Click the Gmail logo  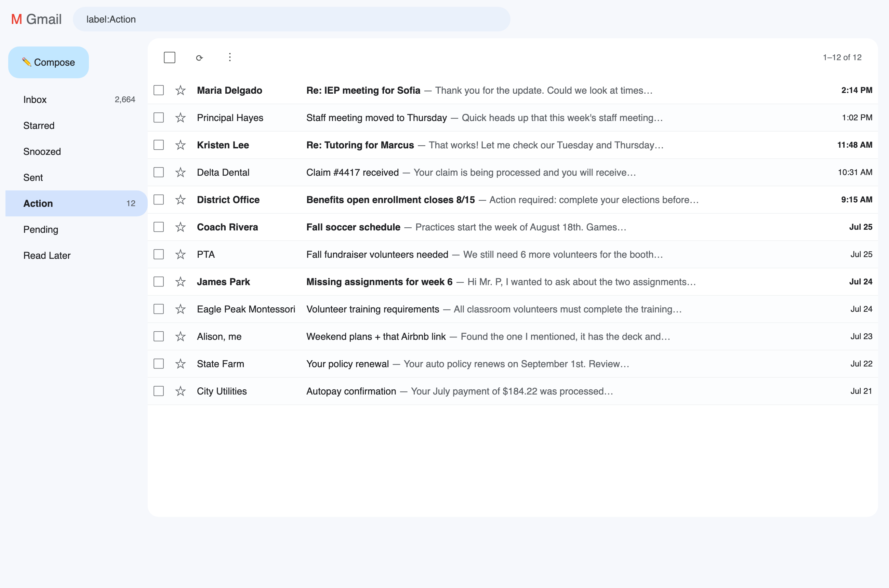point(36,19)
